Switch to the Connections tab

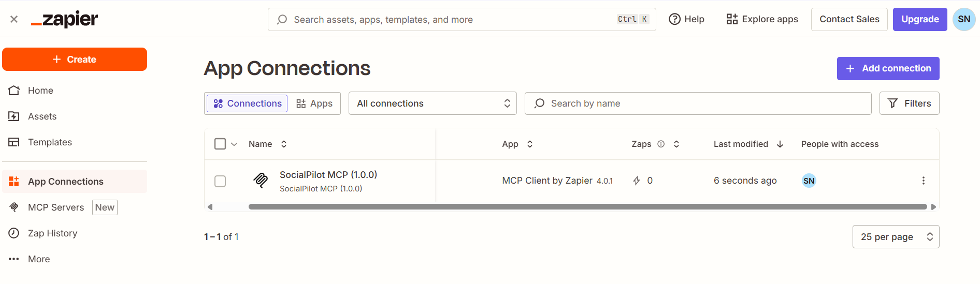[x=247, y=103]
